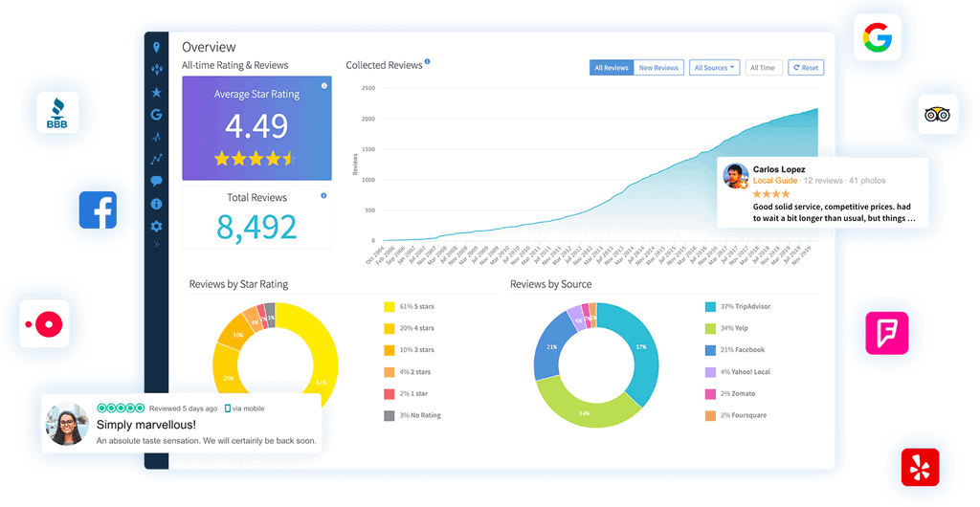Screen dimensions: 980x507
Task: Toggle the 61% 5 stars legend swatch
Action: (389, 306)
